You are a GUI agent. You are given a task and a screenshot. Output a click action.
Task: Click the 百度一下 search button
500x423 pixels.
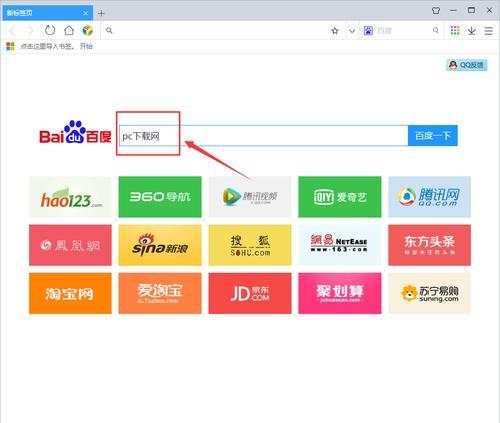433,136
